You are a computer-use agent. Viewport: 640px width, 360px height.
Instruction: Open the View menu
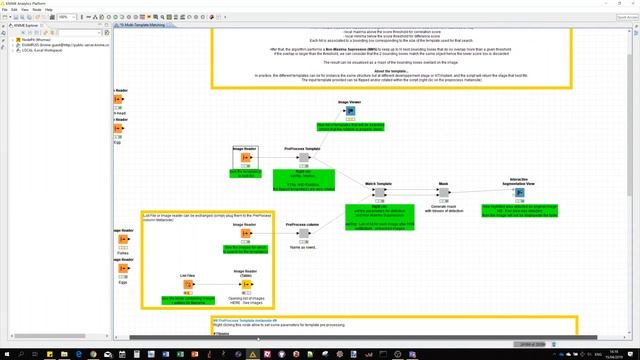point(25,9)
